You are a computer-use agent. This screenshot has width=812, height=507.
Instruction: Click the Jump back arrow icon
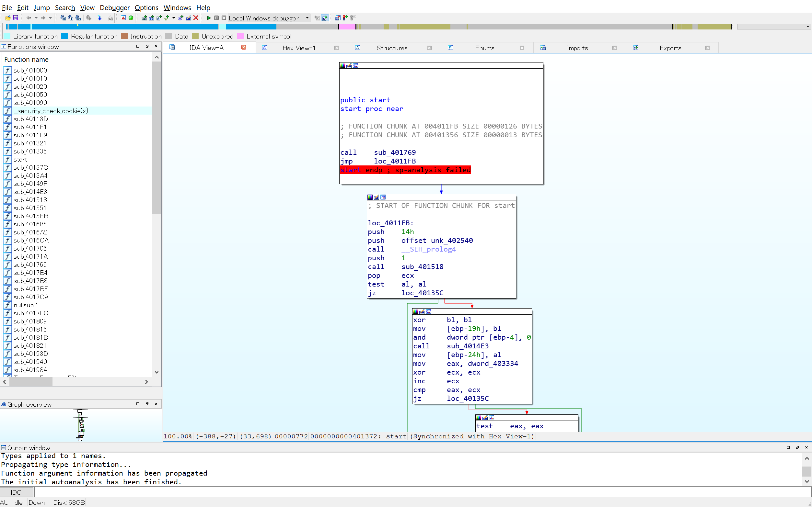point(29,18)
